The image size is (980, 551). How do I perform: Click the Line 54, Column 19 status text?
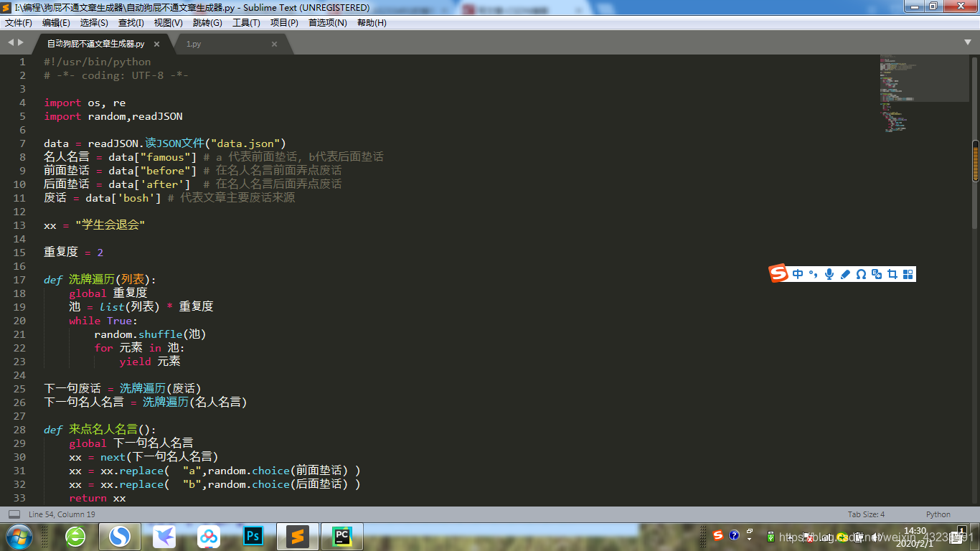pos(62,514)
